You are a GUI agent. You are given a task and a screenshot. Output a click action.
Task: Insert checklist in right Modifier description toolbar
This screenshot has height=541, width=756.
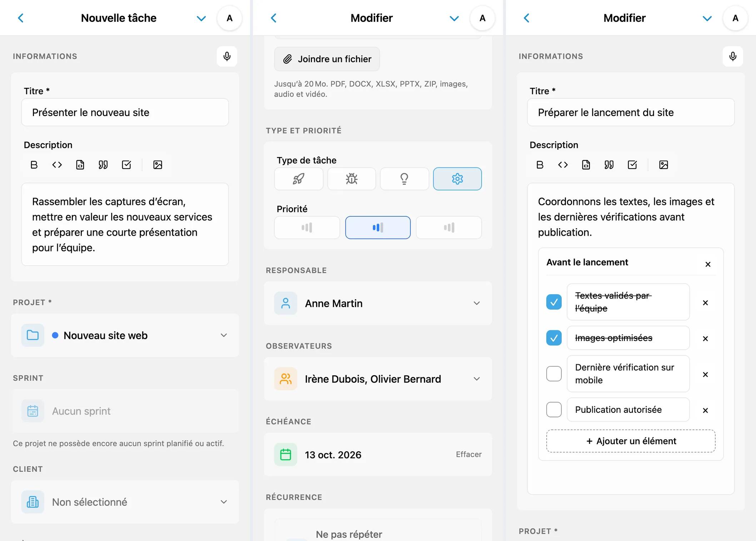click(x=632, y=165)
